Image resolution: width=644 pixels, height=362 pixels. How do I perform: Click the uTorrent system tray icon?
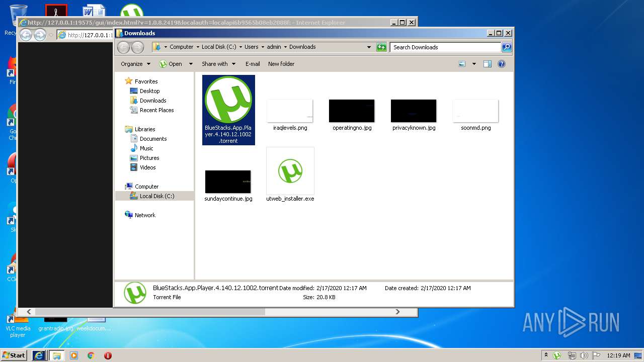pos(557,355)
